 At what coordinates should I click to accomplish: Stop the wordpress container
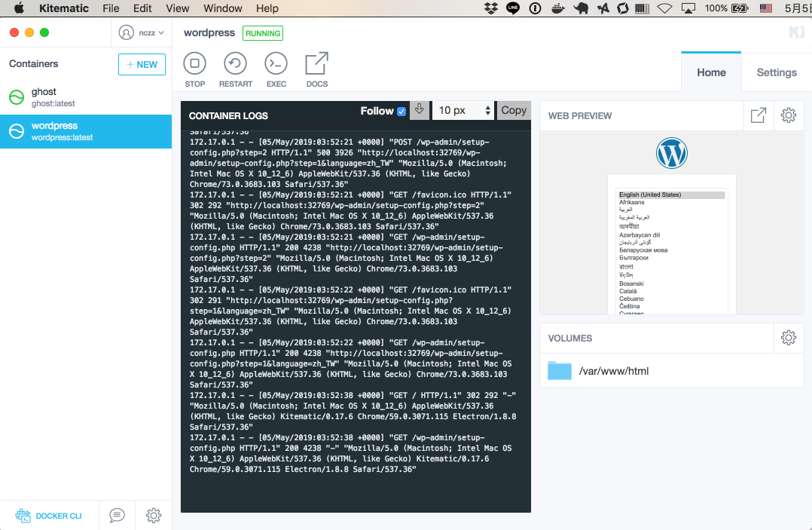pos(194,64)
